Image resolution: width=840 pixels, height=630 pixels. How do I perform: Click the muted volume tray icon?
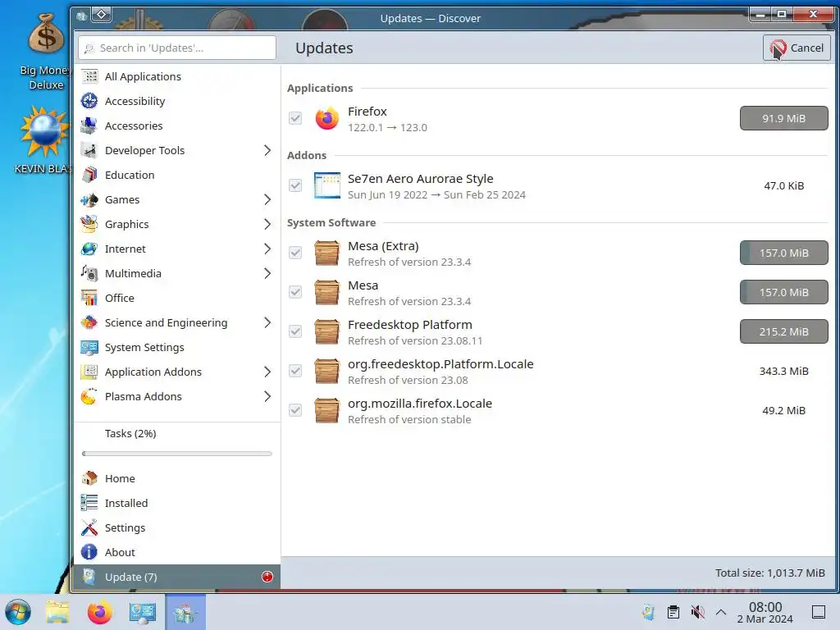pyautogui.click(x=697, y=612)
